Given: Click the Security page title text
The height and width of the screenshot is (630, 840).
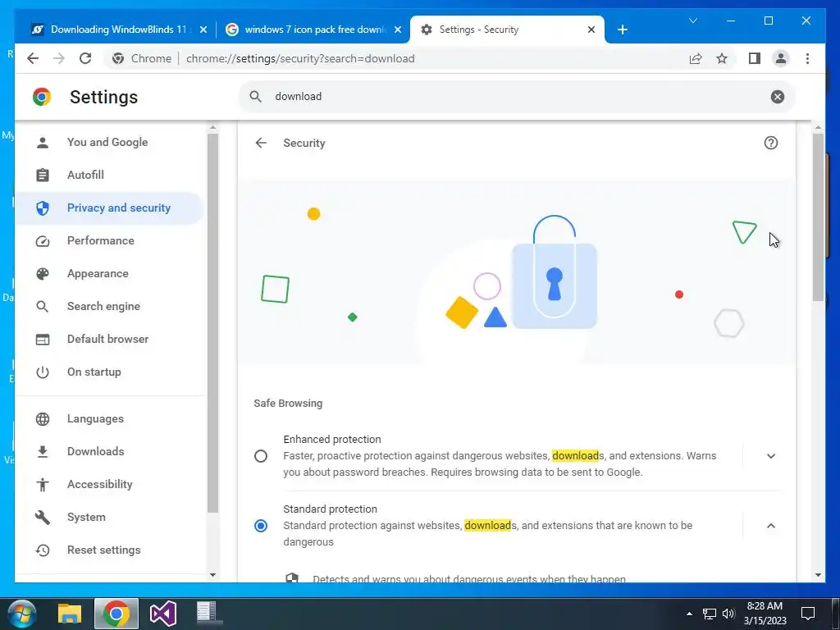Looking at the screenshot, I should click(x=304, y=143).
